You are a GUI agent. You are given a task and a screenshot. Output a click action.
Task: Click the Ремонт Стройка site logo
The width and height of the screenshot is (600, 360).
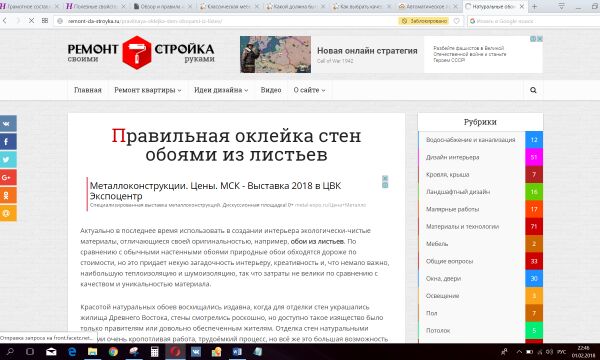[x=141, y=53]
